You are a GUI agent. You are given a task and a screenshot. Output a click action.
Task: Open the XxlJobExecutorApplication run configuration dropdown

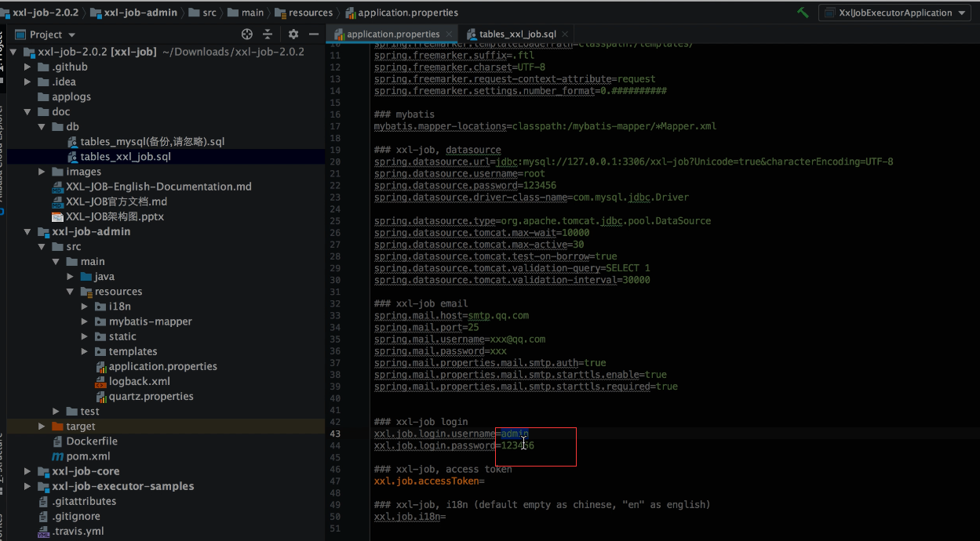tap(896, 13)
